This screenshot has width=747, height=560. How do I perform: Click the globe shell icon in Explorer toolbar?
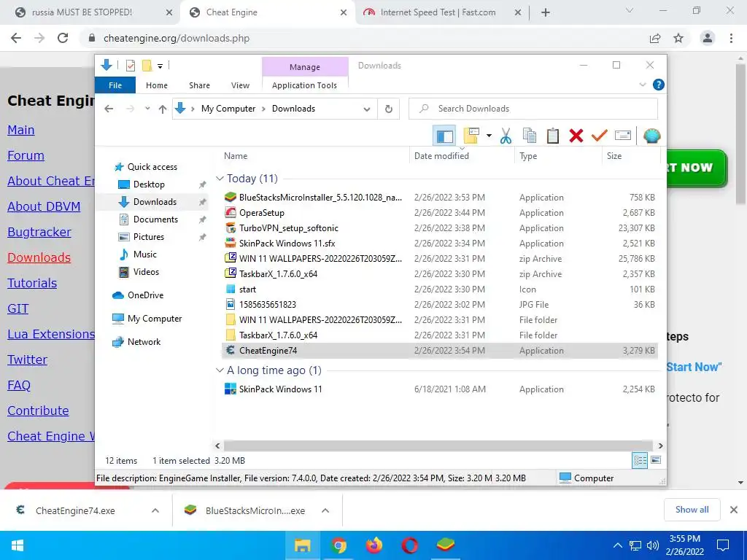[651, 136]
